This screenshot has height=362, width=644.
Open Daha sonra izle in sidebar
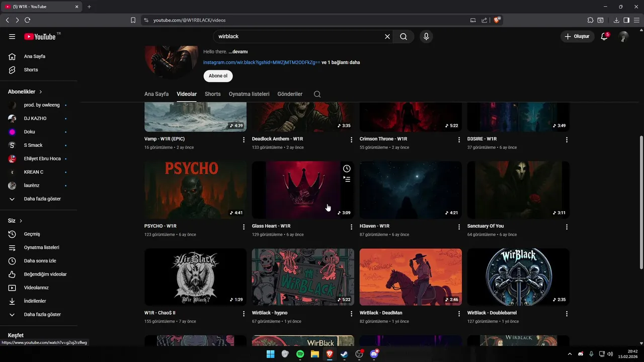39,261
